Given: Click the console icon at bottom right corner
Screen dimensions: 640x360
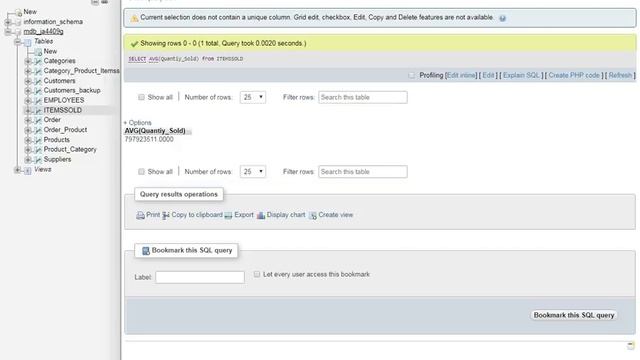Looking at the screenshot, I should (x=631, y=346).
